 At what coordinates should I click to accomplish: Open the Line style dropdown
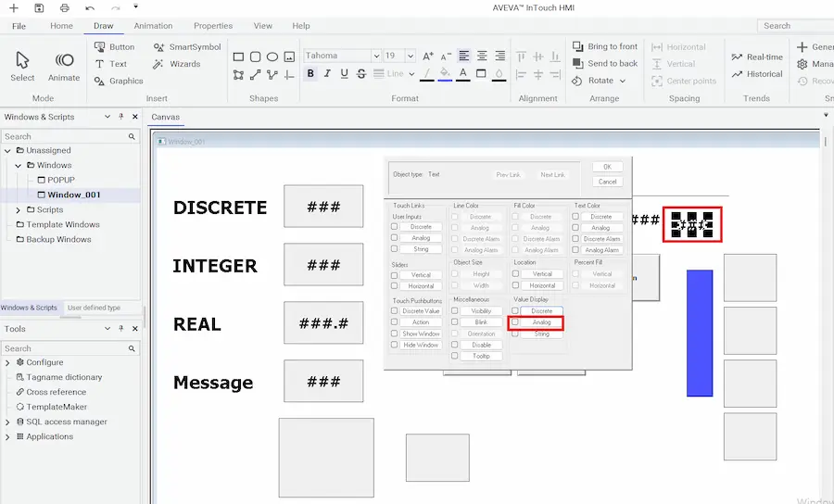[411, 74]
